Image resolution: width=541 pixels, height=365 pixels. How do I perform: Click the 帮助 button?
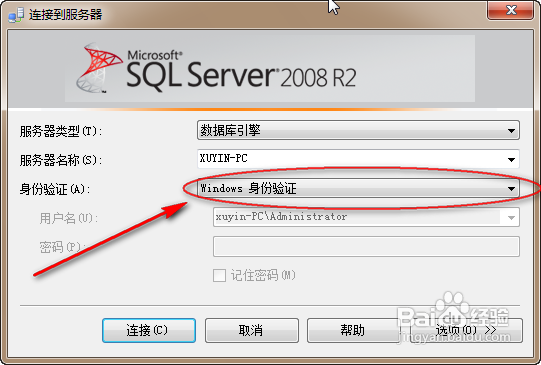[x=353, y=330]
